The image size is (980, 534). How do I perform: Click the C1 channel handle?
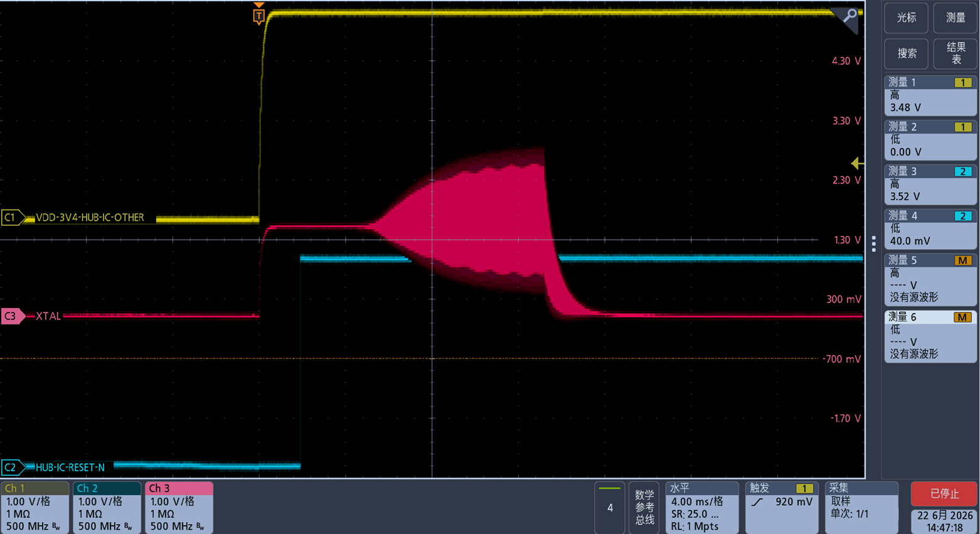(x=11, y=217)
